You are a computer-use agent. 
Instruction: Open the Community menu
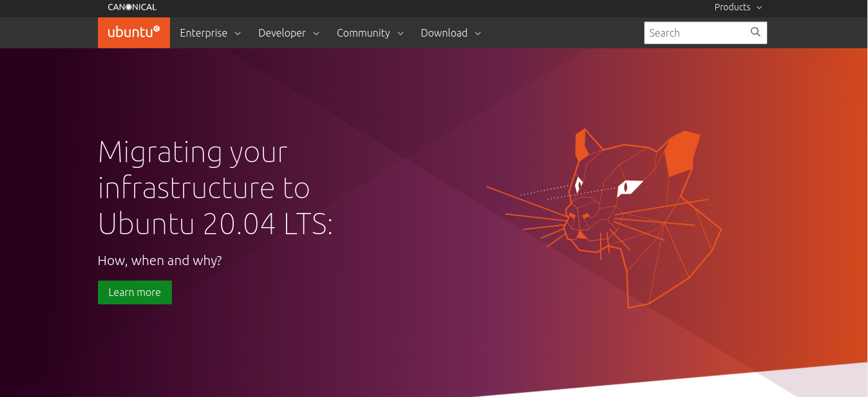point(370,33)
